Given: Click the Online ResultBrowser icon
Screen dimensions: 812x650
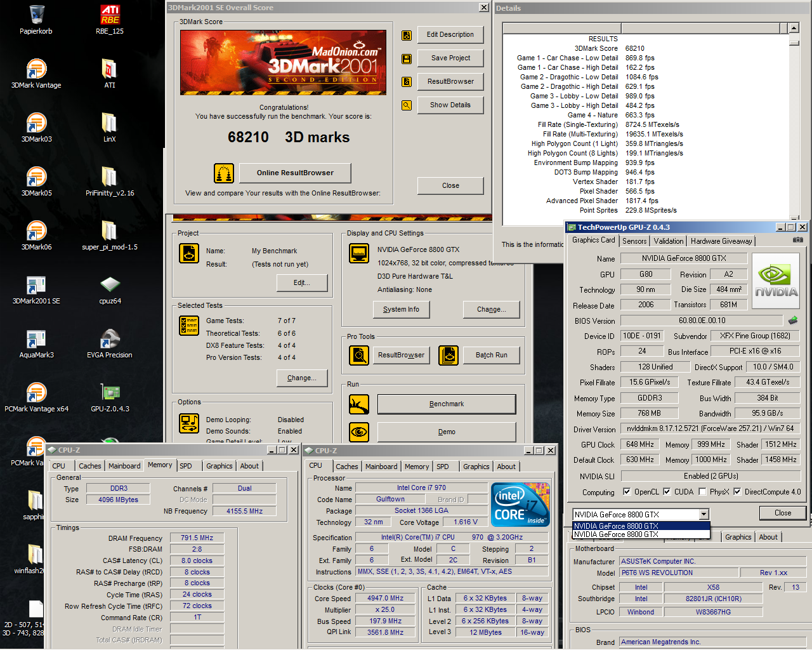Looking at the screenshot, I should 223,173.
